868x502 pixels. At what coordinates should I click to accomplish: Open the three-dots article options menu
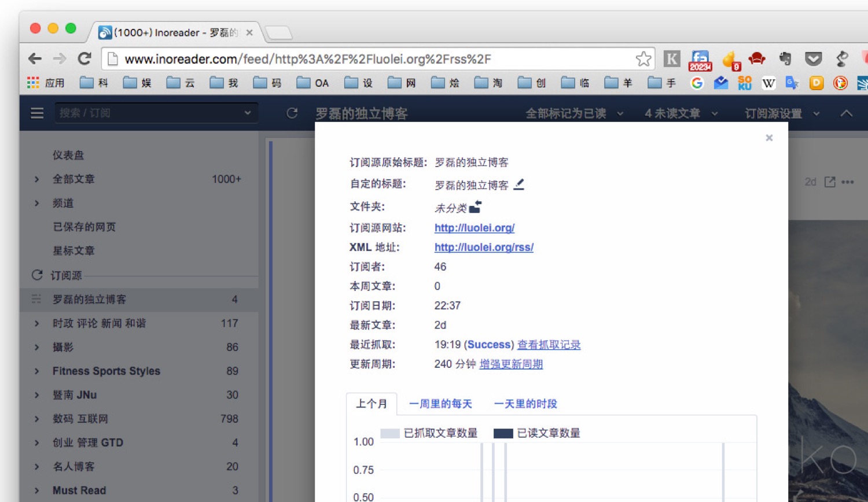pos(848,182)
